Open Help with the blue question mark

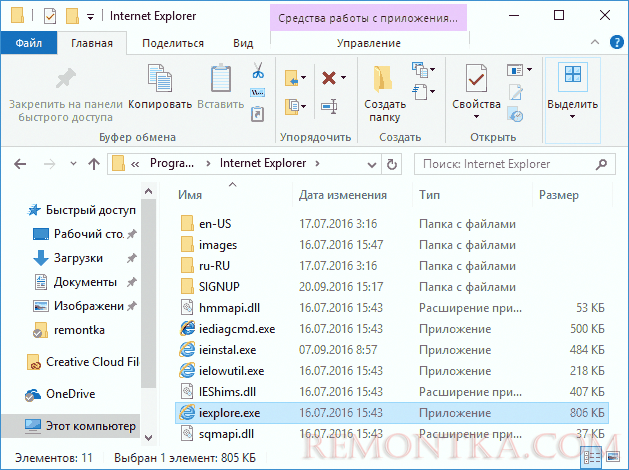617,42
